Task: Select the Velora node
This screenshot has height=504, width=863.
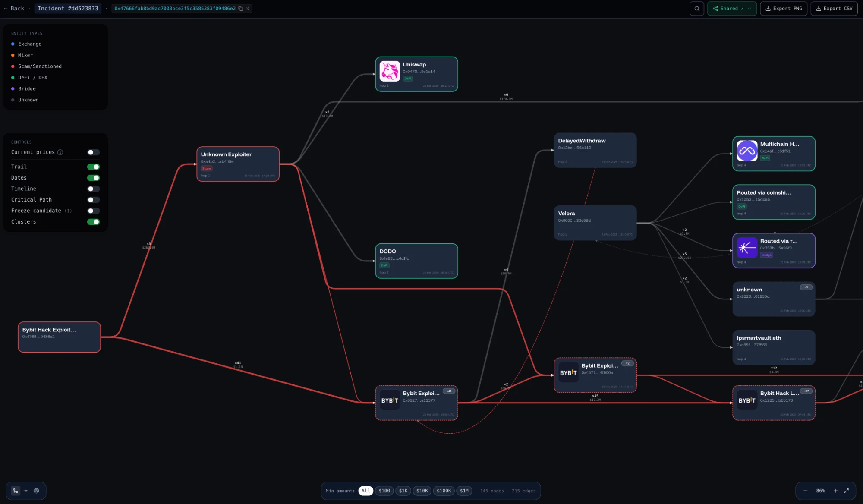Action: pos(595,223)
